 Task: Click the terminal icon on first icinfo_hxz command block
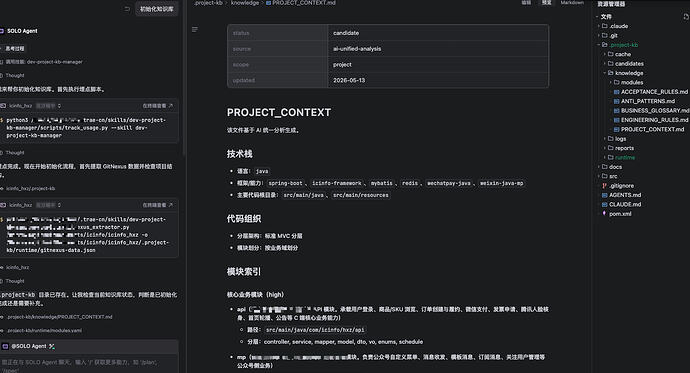tap(3, 106)
